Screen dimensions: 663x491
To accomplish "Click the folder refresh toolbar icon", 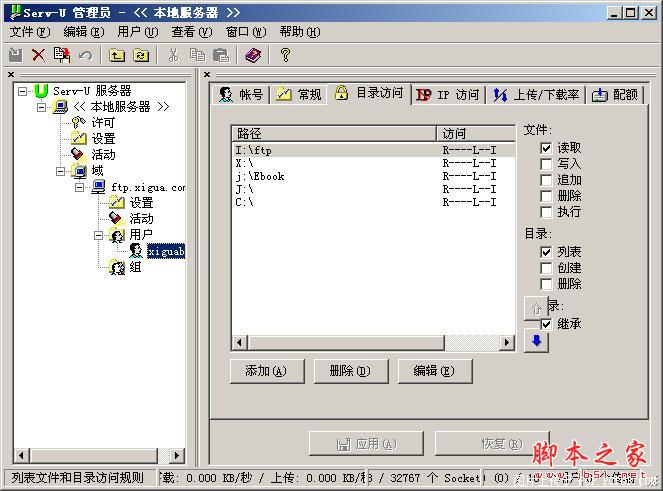I will click(x=141, y=55).
